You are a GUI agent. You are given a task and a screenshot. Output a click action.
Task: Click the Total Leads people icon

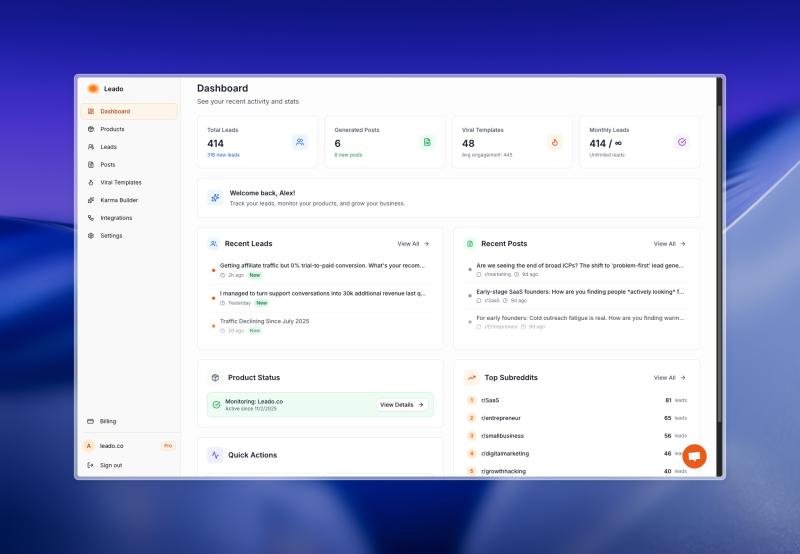[x=300, y=142]
